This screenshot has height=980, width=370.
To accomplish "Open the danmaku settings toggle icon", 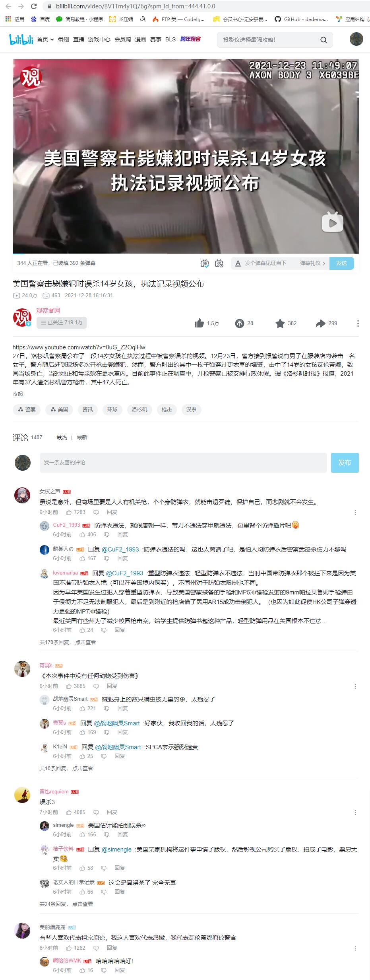I will pyautogui.click(x=219, y=263).
